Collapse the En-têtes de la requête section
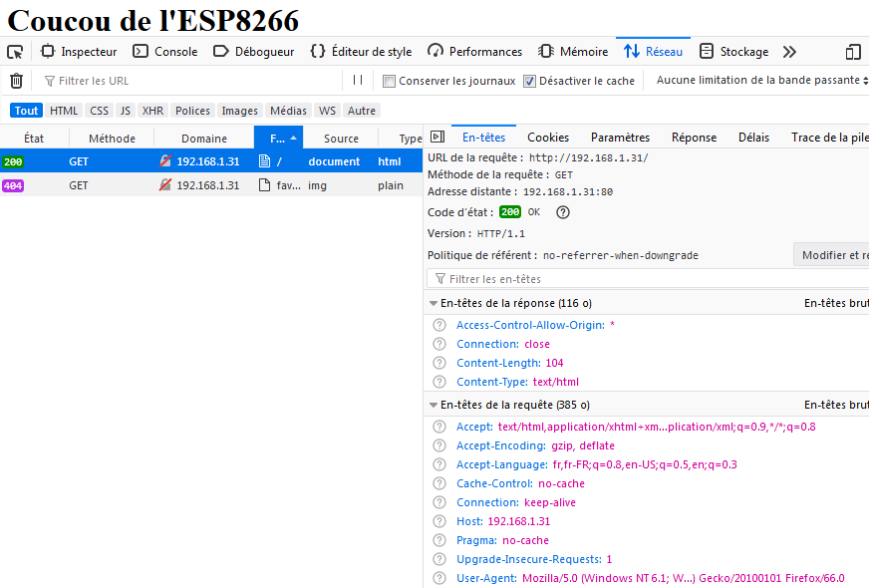 click(433, 405)
